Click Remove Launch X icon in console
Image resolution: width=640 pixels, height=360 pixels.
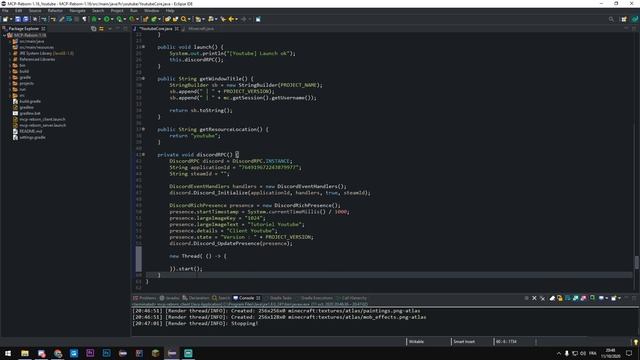pos(534,298)
